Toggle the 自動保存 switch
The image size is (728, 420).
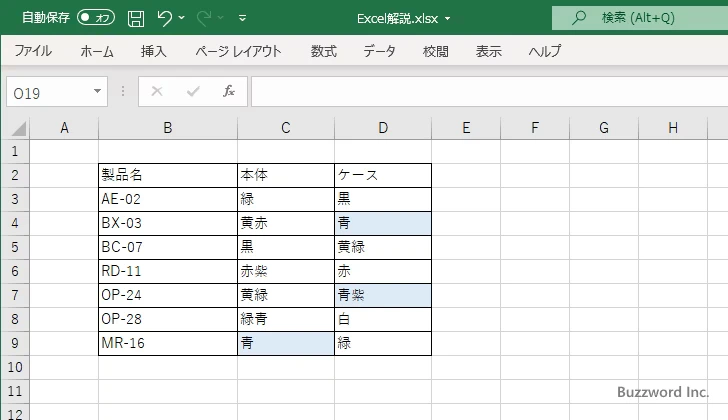tap(96, 18)
